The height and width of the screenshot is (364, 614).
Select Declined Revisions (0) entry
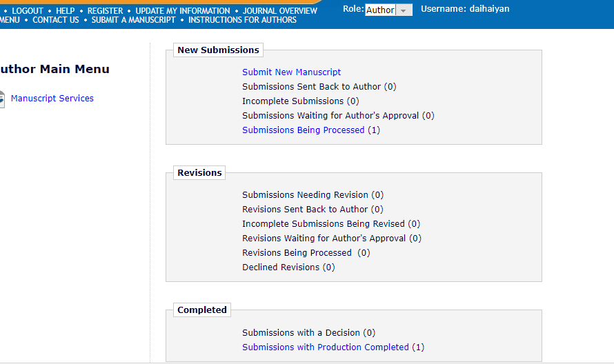click(x=288, y=267)
